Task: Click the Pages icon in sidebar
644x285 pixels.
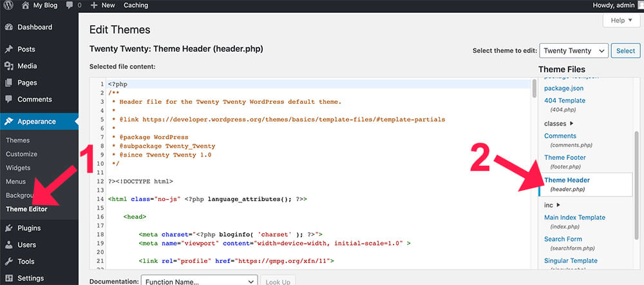Action: point(8,83)
